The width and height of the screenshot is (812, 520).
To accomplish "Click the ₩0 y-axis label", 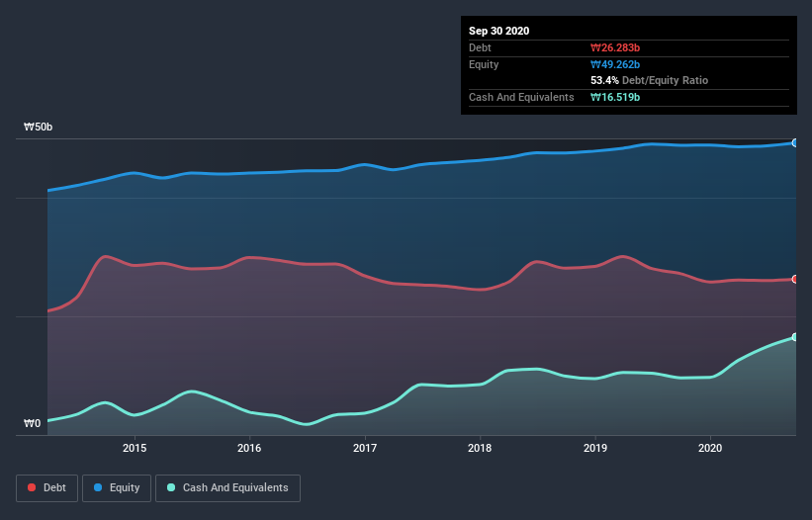I will tap(32, 423).
